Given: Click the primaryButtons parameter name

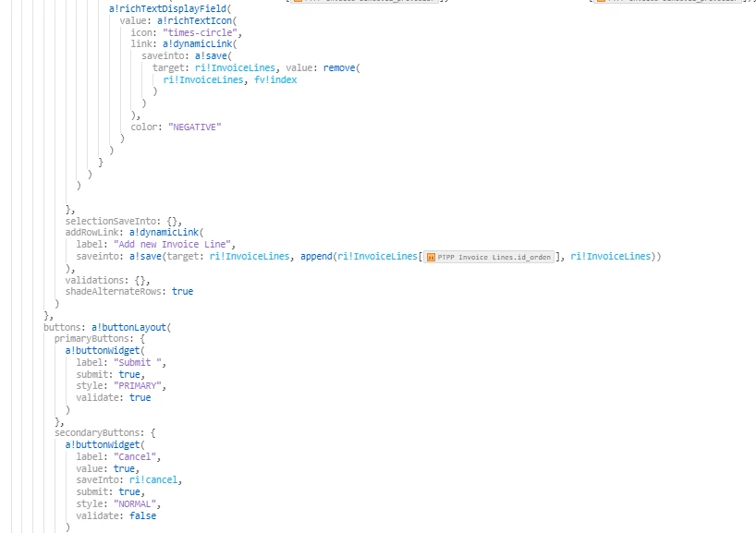Looking at the screenshot, I should [x=92, y=339].
